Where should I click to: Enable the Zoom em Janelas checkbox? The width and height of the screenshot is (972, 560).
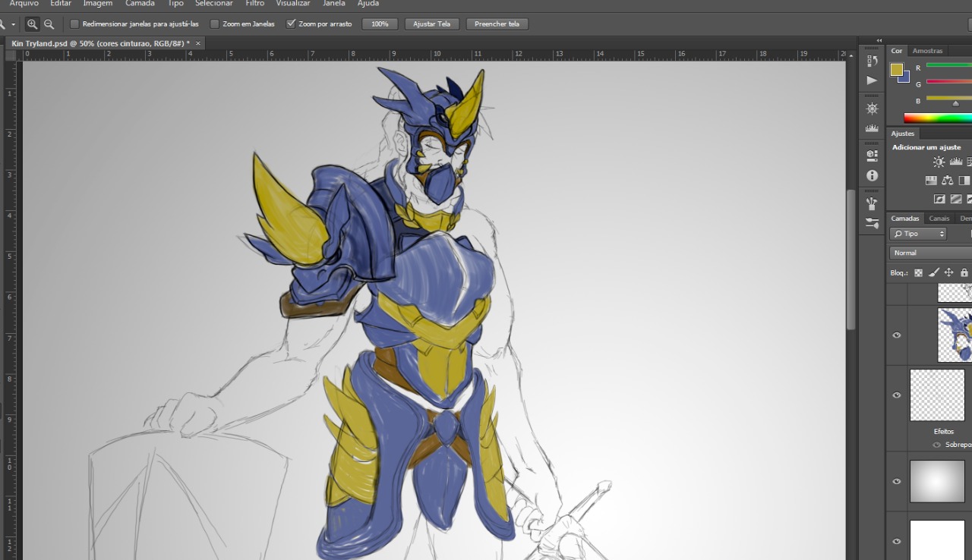[215, 24]
